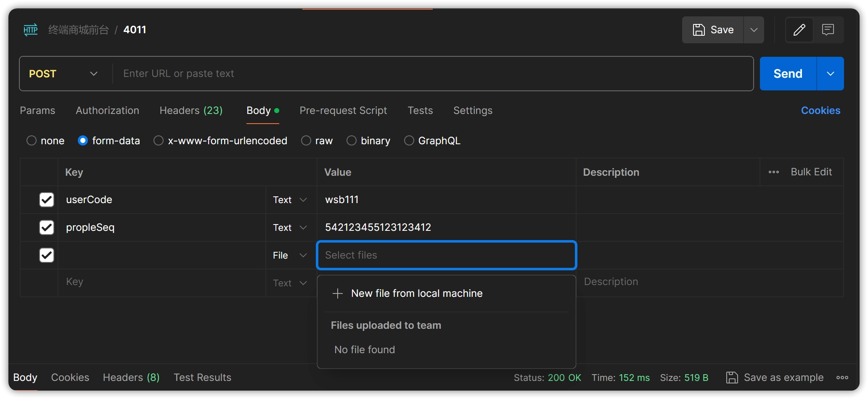Image resolution: width=868 pixels, height=399 pixels.
Task: Click the wsb111 value cell
Action: [447, 200]
